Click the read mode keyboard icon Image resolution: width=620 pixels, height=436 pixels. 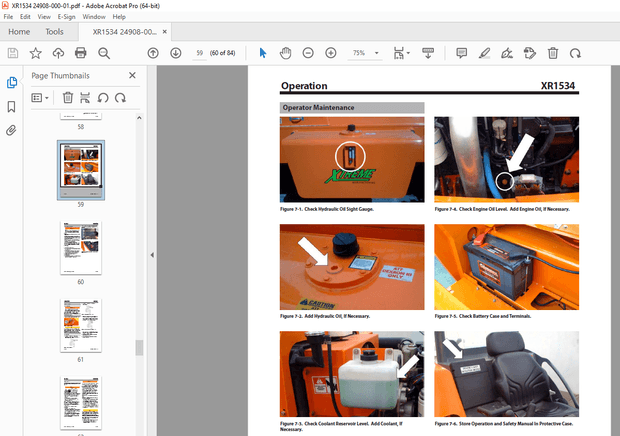point(428,53)
